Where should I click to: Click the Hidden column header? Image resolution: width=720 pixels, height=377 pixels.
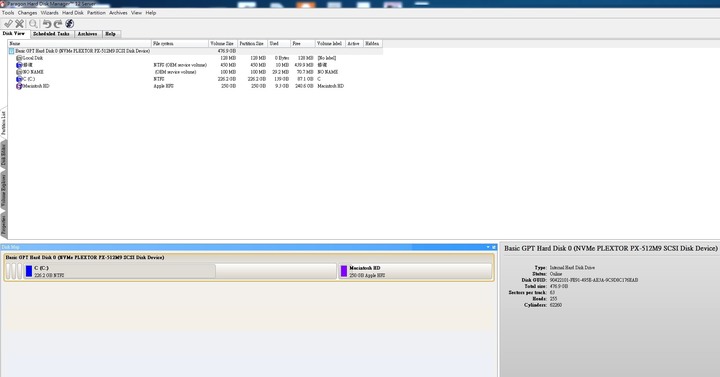point(373,44)
